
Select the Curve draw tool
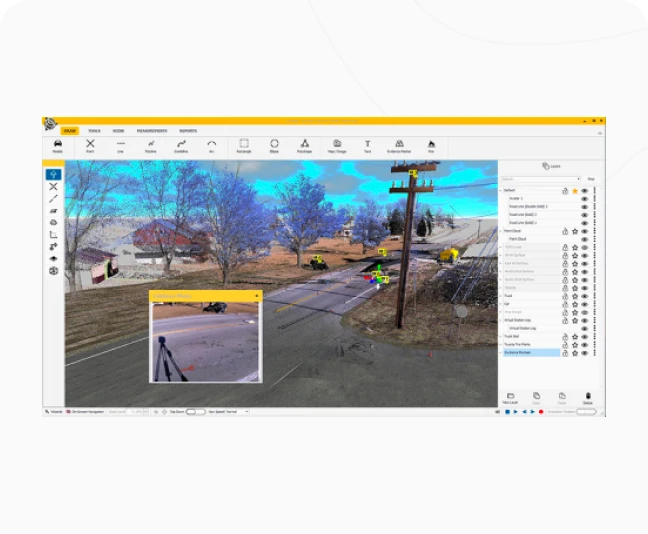tap(181, 145)
